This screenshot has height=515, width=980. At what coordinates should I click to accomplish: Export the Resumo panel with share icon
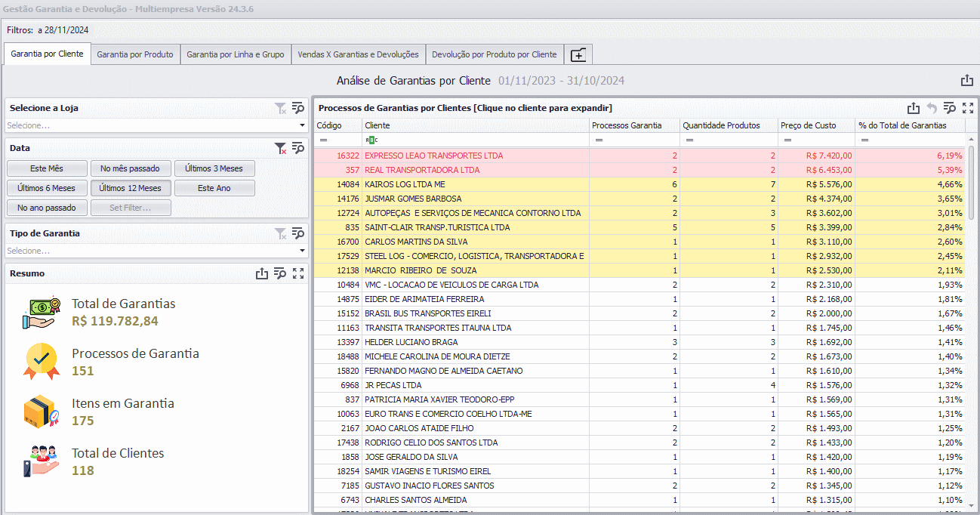click(262, 273)
